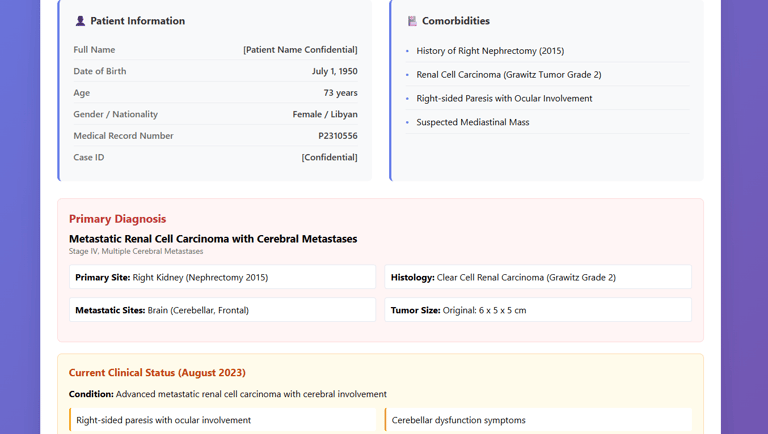Click the Current Clinical Status heading
The width and height of the screenshot is (768, 434).
[157, 373]
